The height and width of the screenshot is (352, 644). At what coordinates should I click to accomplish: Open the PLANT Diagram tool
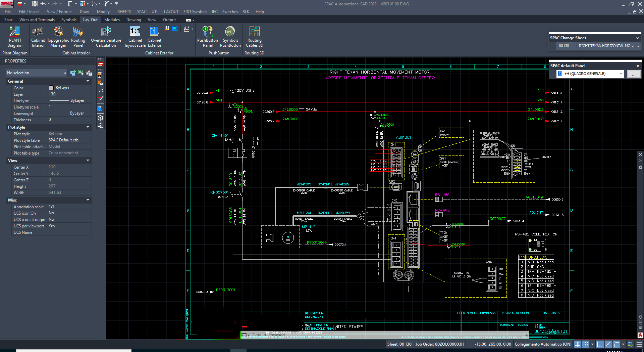[15, 37]
